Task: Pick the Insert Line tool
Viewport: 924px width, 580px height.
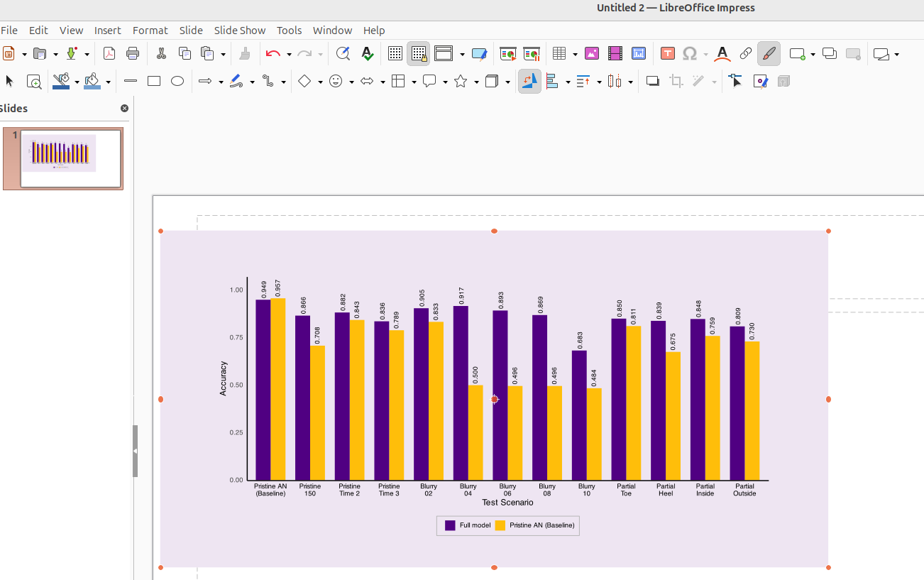Action: 130,81
